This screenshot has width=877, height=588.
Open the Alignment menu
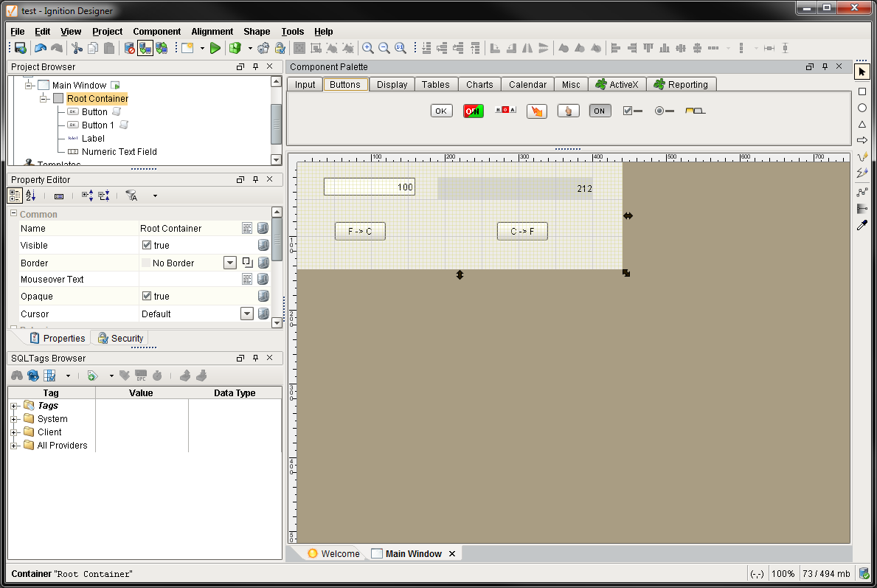[x=212, y=31]
